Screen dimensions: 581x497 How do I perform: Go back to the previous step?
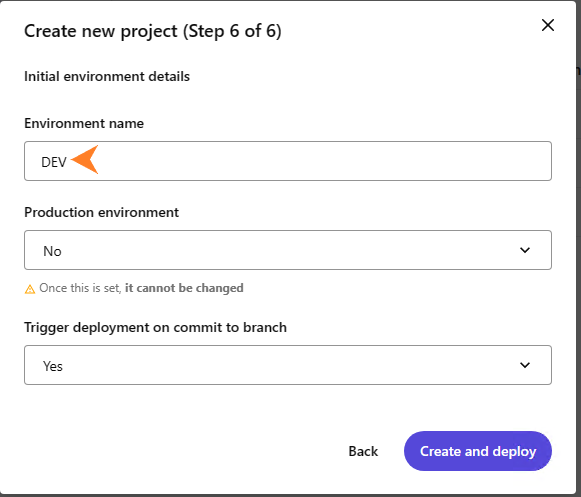click(363, 451)
